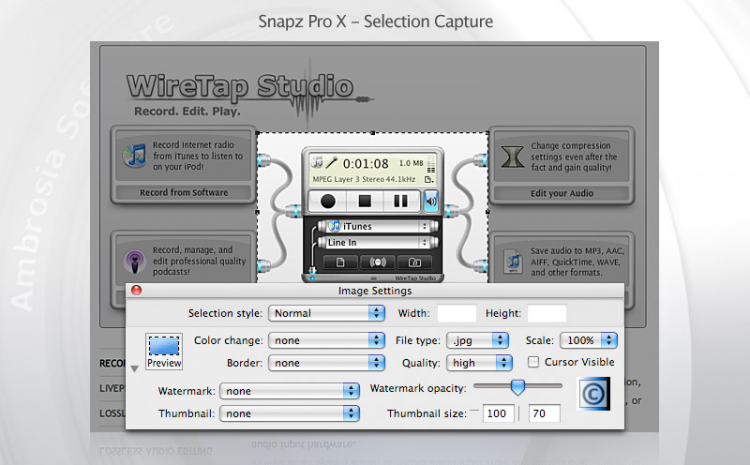750x465 pixels.
Task: Click the audio file icon beside Save audio
Action: pyautogui.click(x=513, y=261)
